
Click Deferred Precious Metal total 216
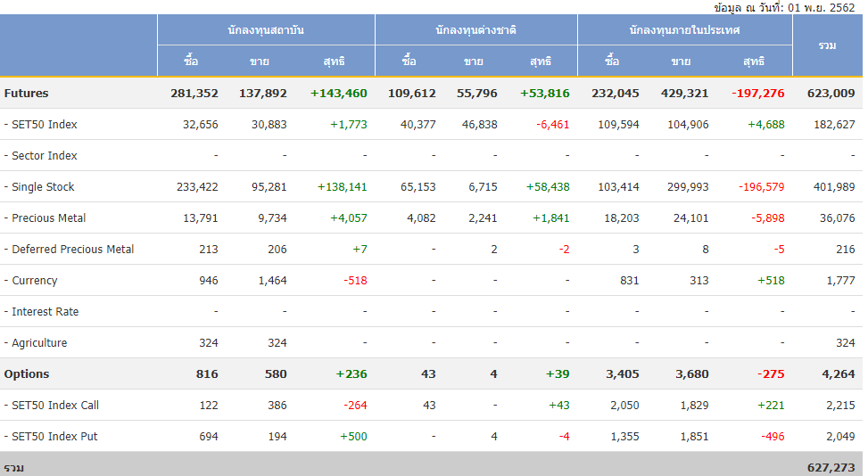(x=846, y=250)
